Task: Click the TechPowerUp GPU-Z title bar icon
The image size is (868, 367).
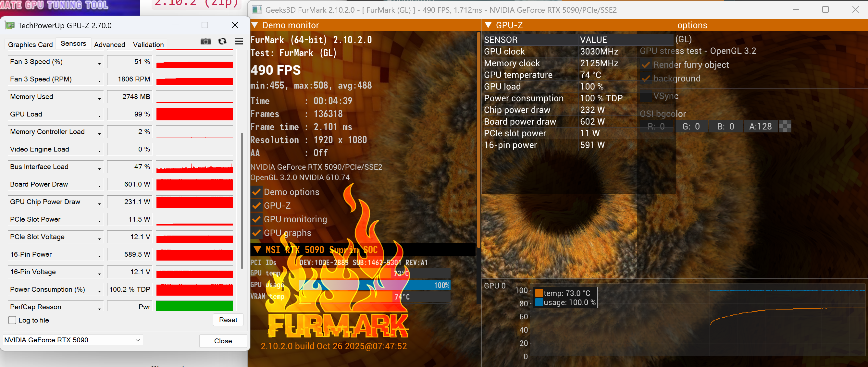Action: tap(10, 25)
